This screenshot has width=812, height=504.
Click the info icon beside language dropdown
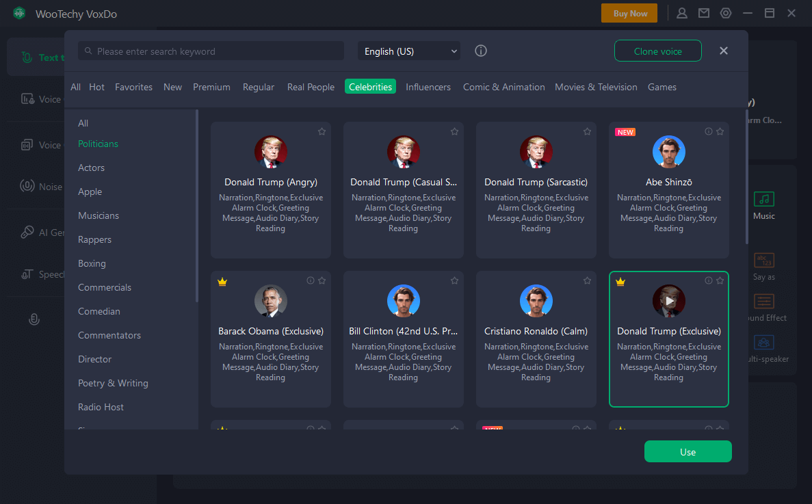click(481, 51)
